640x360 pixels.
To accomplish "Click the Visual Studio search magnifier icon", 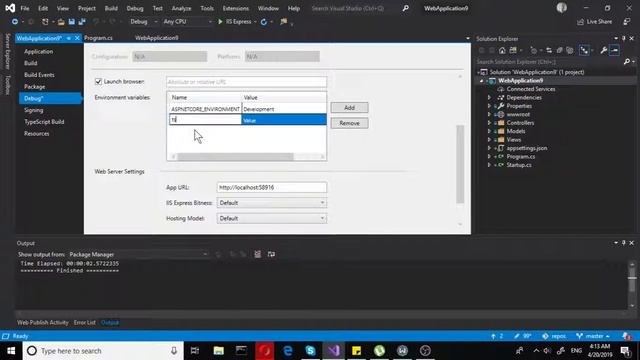I will (x=406, y=8).
